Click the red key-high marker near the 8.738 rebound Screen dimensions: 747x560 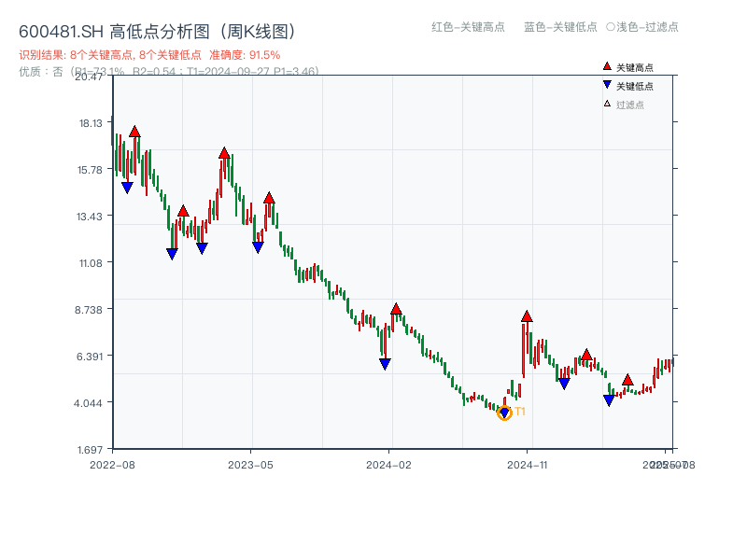tap(398, 311)
